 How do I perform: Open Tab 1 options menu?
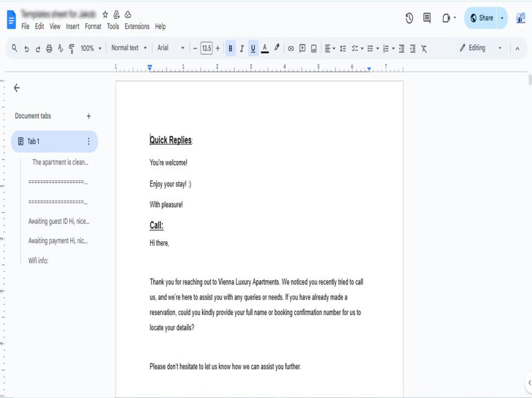88,141
